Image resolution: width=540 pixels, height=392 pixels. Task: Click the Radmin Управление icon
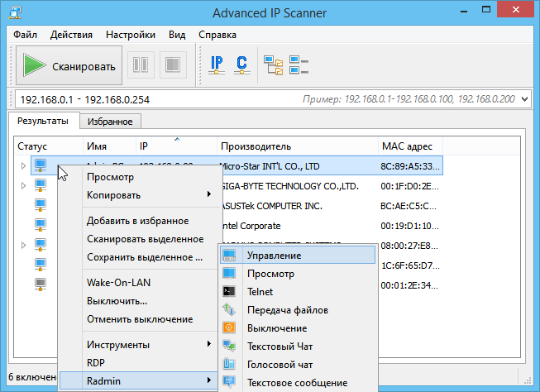tap(229, 256)
